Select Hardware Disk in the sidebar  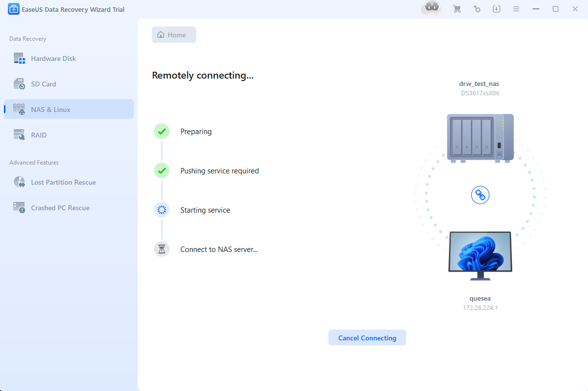click(69, 58)
